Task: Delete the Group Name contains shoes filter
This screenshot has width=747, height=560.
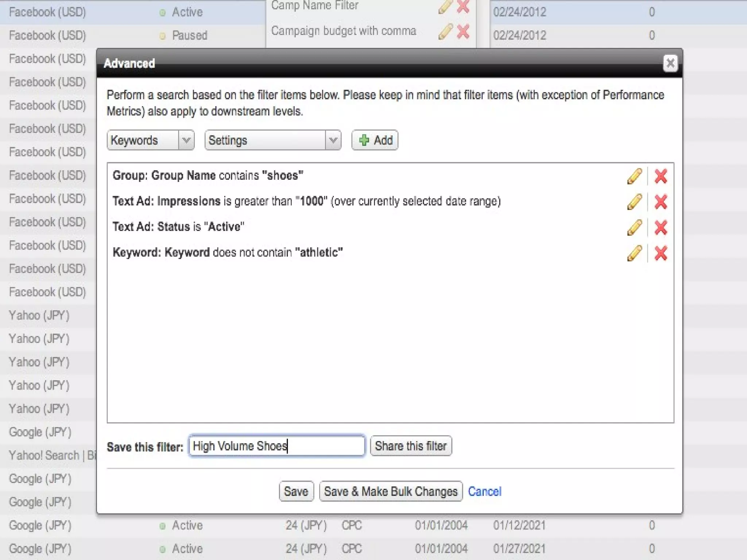Action: pyautogui.click(x=661, y=176)
